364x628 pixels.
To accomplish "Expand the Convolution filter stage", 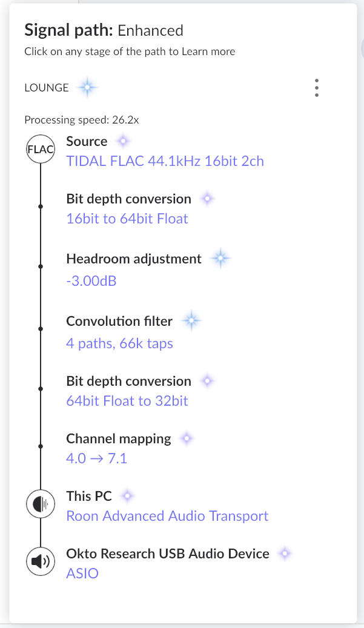I will [x=119, y=321].
